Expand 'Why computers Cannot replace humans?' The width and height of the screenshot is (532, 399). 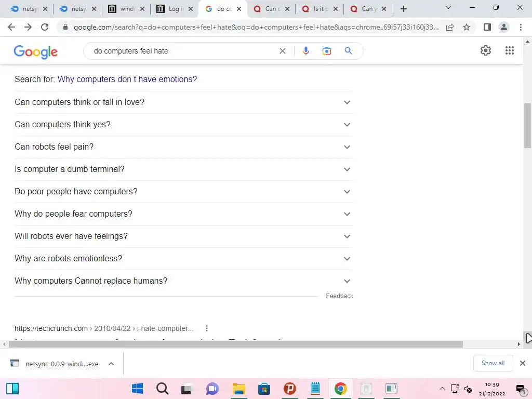point(184,281)
